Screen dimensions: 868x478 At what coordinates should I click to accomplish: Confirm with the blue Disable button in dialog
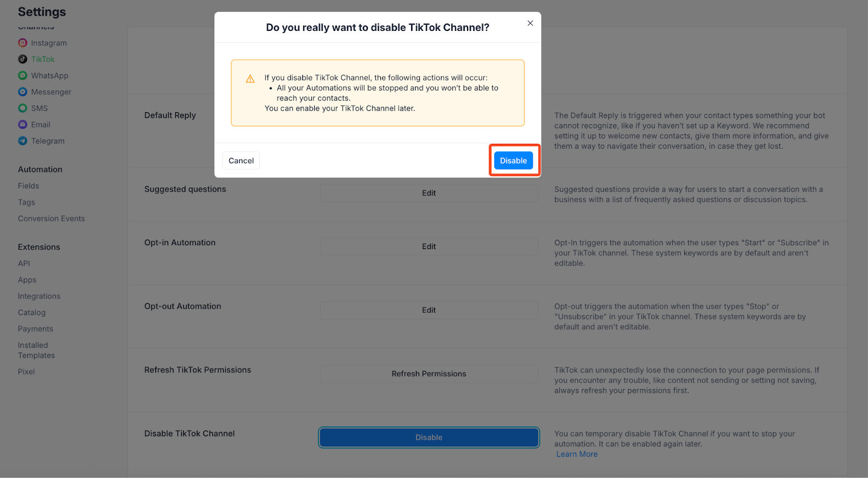point(513,161)
